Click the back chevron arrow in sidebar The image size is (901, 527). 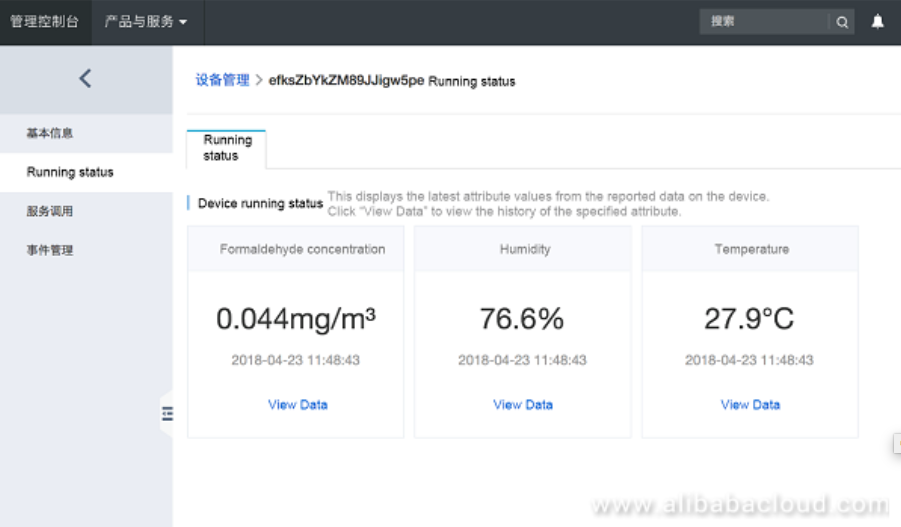coord(85,78)
